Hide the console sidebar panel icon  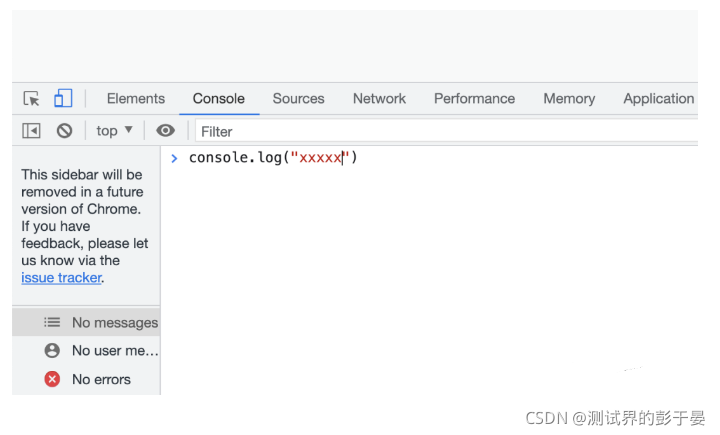[x=31, y=131]
